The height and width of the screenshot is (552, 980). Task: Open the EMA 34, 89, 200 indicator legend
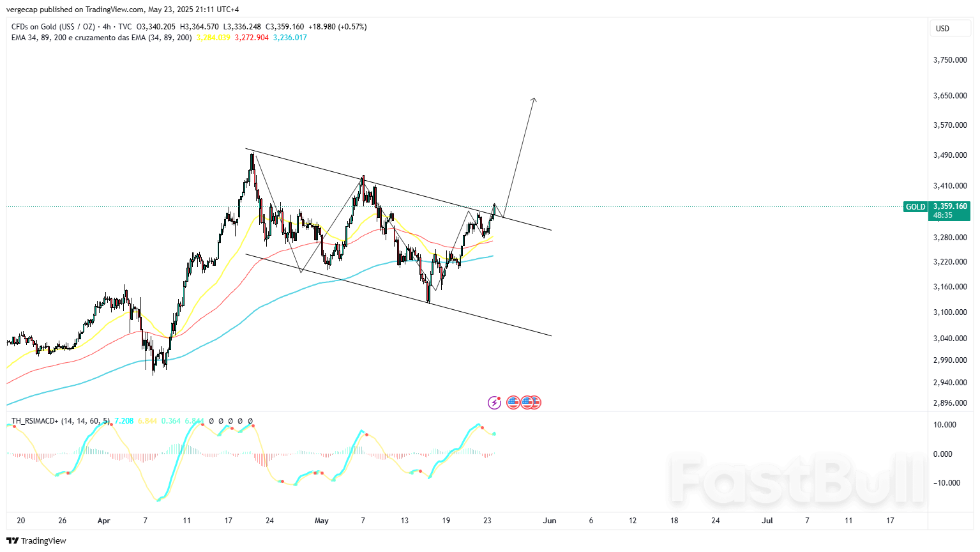102,38
